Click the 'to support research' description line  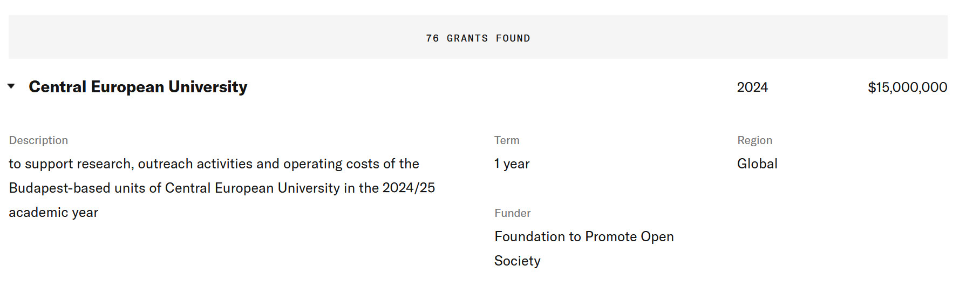click(70, 164)
